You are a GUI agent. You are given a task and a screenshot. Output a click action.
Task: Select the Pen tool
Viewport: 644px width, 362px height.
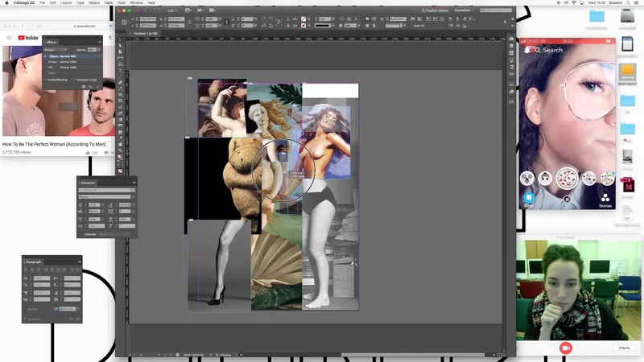click(x=120, y=83)
